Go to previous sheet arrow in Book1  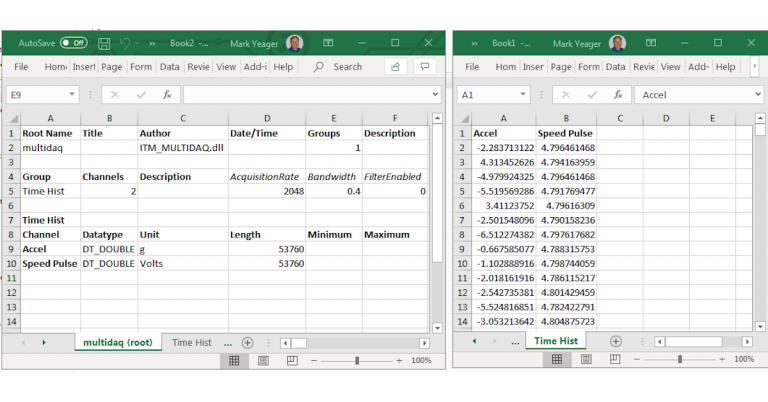pos(474,341)
